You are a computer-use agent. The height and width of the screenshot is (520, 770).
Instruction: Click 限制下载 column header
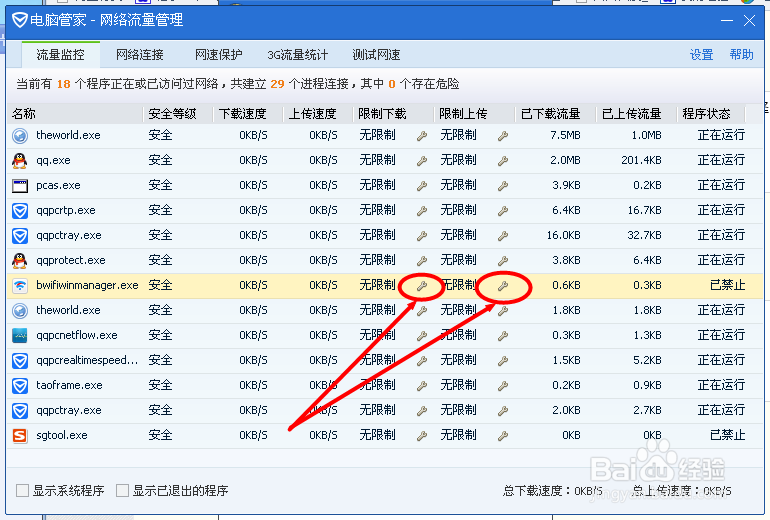393,114
